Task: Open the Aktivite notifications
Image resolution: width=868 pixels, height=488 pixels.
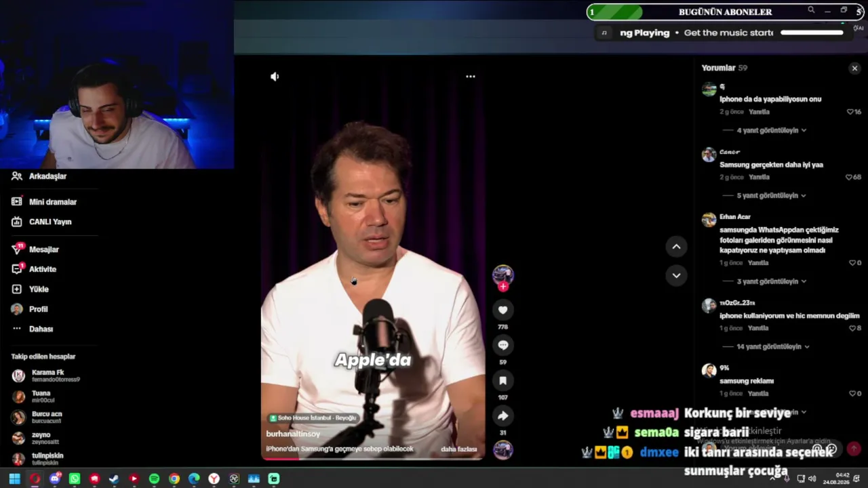Action: 34,269
